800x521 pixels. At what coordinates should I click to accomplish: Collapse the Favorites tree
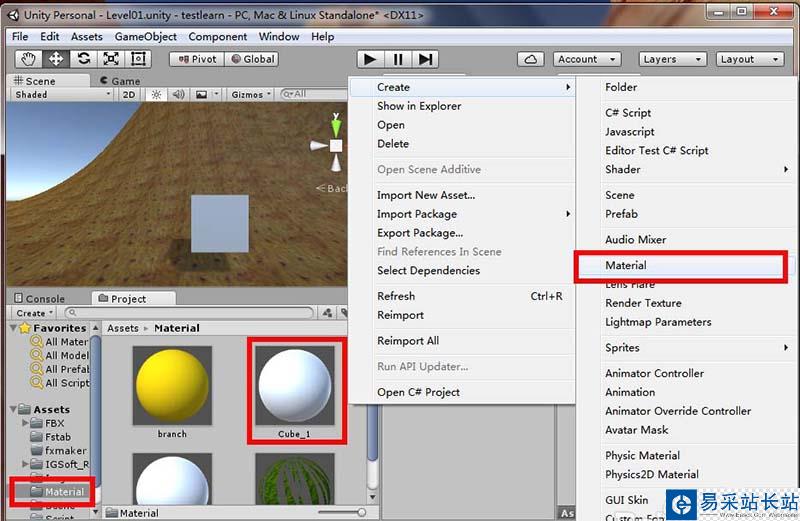[14, 328]
